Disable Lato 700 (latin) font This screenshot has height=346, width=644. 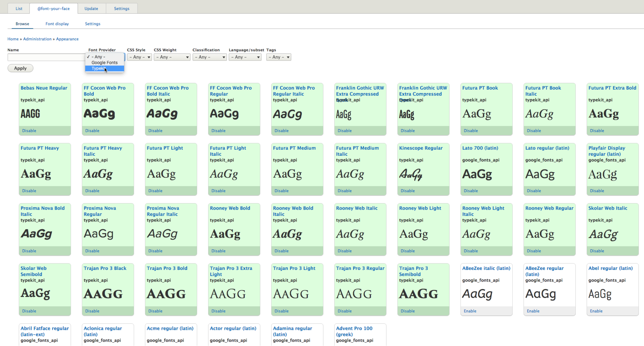click(x=471, y=191)
